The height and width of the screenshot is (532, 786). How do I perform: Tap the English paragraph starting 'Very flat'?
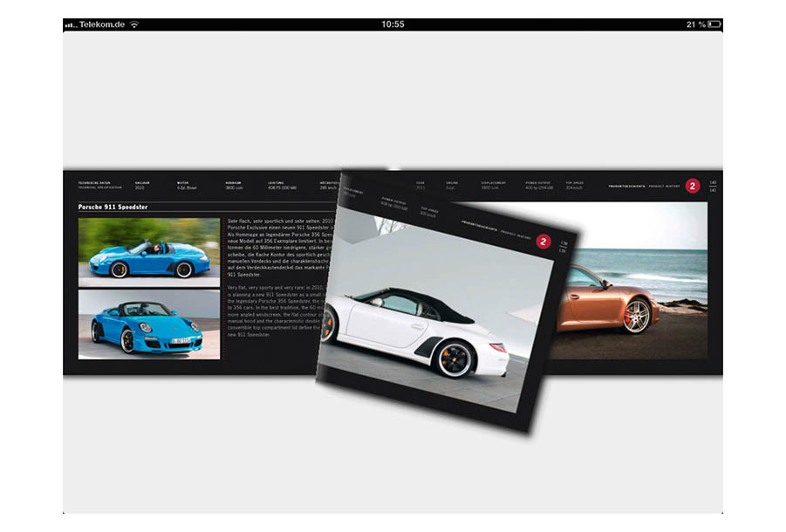[x=276, y=311]
